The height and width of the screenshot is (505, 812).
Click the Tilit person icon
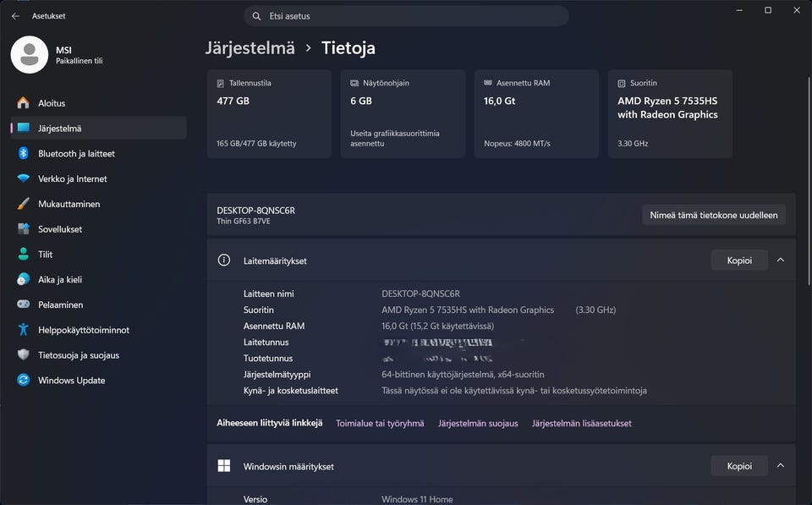pyautogui.click(x=24, y=254)
